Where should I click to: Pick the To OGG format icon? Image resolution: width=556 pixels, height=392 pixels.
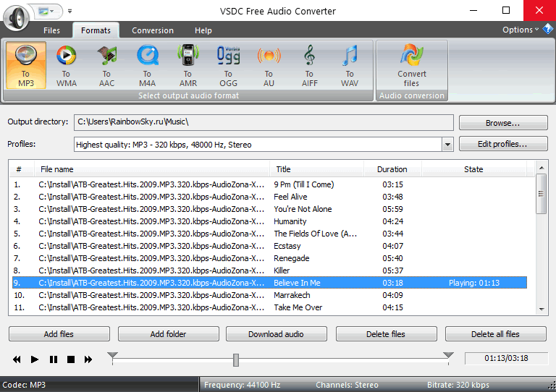pos(228,65)
